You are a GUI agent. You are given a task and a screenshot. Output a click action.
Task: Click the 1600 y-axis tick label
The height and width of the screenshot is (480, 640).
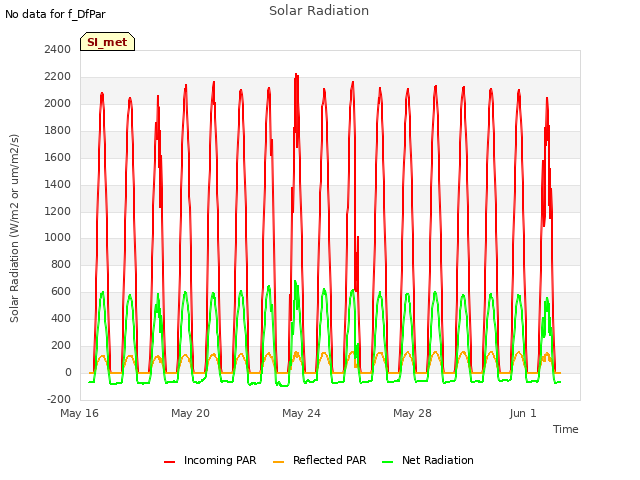(58, 157)
